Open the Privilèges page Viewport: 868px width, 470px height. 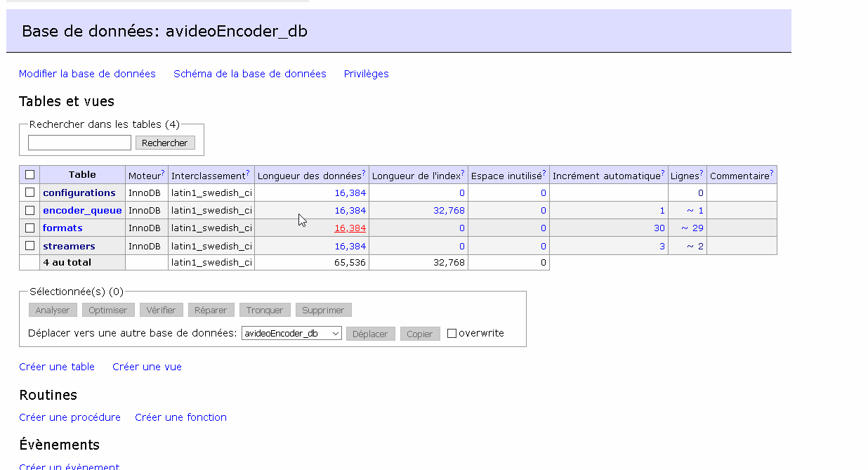pyautogui.click(x=366, y=74)
